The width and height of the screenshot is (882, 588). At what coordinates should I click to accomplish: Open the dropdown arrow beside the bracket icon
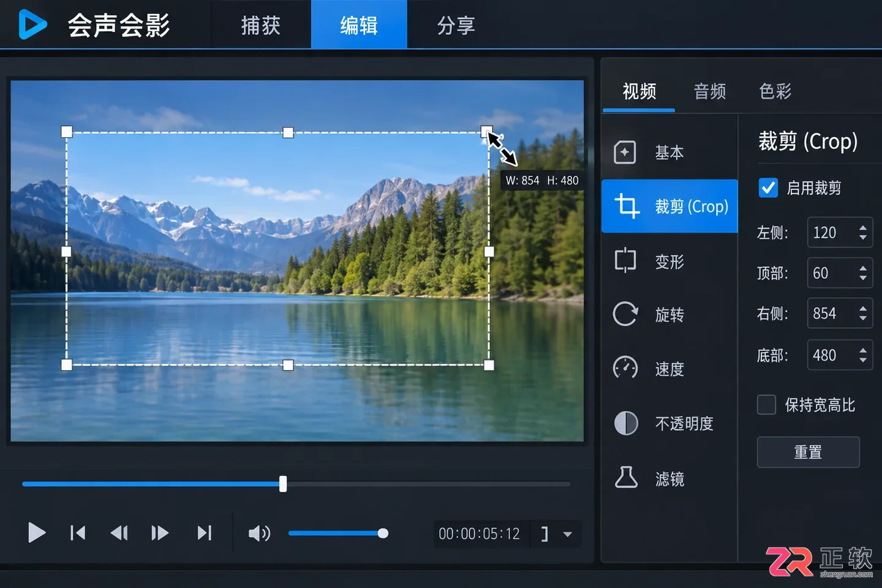point(568,534)
